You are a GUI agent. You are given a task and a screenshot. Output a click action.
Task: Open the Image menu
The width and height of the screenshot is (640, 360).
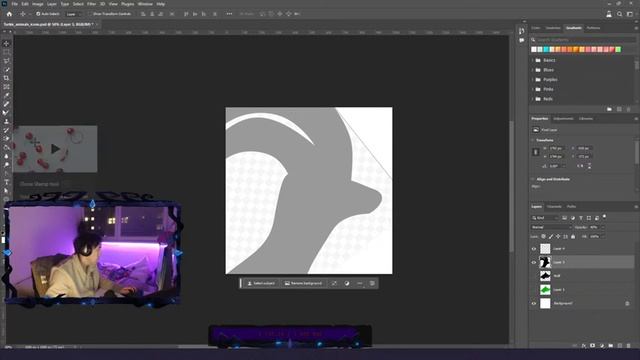coord(38,4)
